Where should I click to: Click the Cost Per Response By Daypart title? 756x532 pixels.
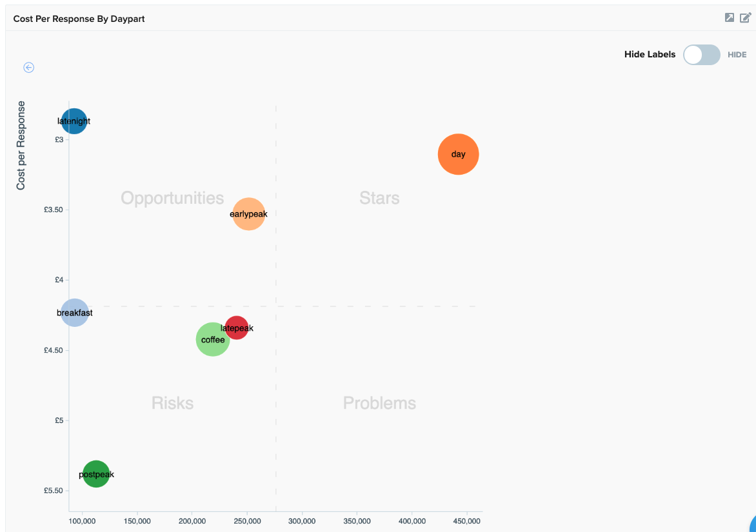79,19
